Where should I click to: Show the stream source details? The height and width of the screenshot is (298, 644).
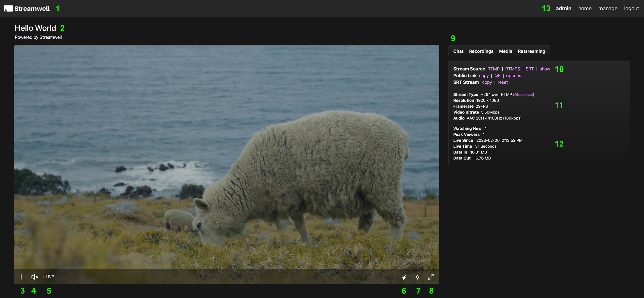coord(544,69)
